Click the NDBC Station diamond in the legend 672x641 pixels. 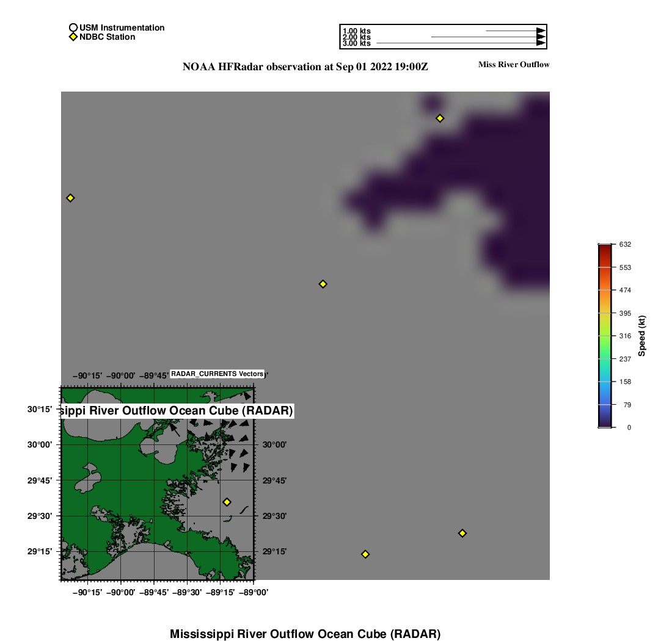coord(73,37)
